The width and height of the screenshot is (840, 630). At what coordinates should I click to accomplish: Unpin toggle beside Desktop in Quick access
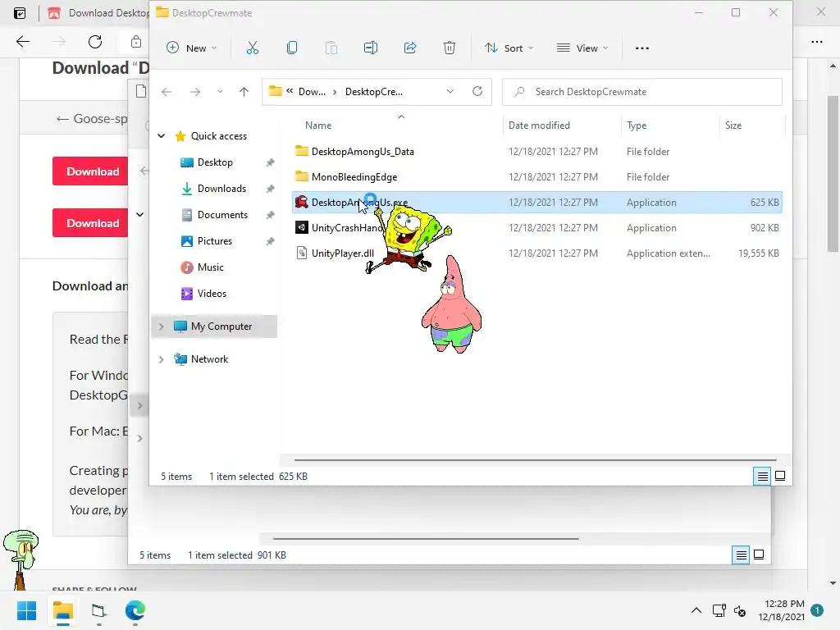pos(270,162)
